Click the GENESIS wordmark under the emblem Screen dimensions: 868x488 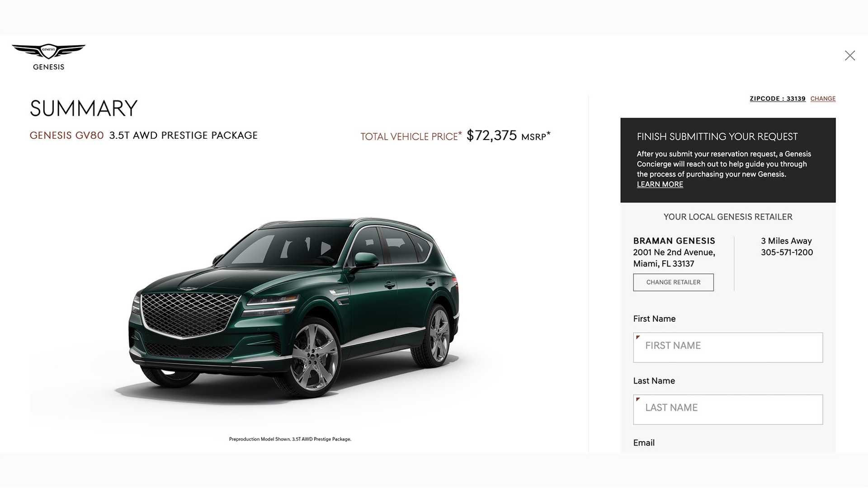(48, 67)
